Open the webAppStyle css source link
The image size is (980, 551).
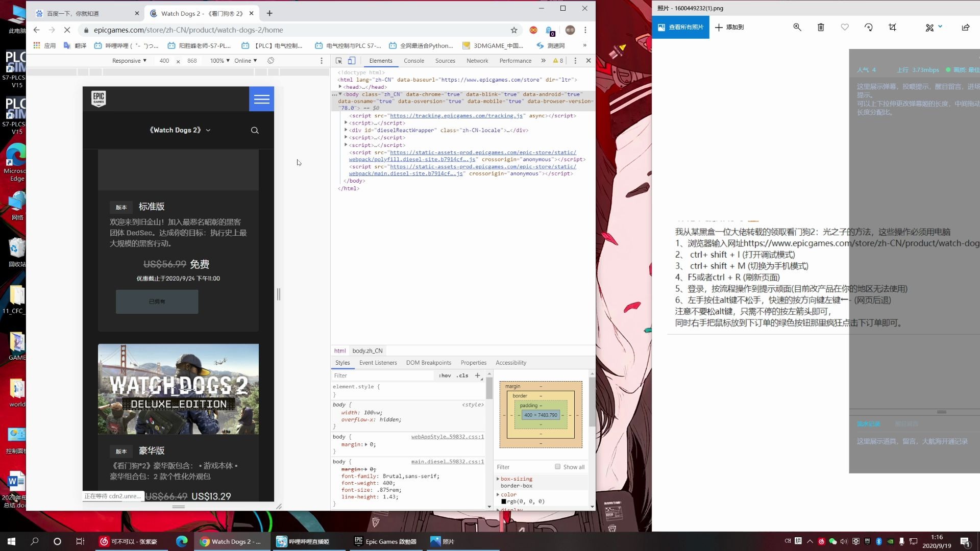[448, 437]
